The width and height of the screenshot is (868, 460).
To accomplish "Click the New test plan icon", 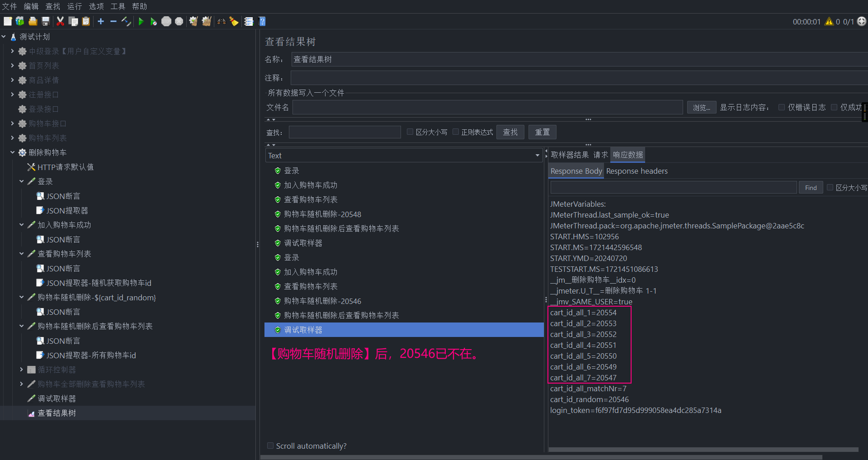I will coord(8,21).
